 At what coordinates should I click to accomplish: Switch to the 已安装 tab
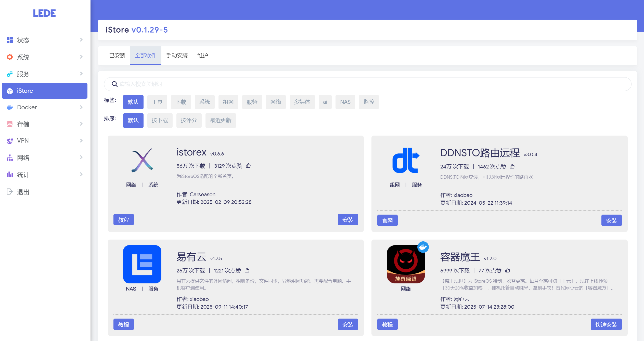click(x=118, y=55)
